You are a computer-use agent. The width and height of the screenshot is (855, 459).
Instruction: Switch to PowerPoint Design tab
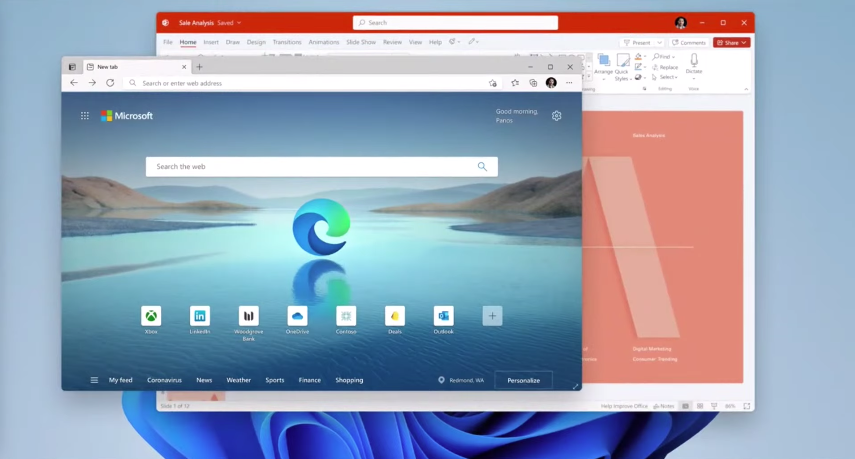pos(256,42)
